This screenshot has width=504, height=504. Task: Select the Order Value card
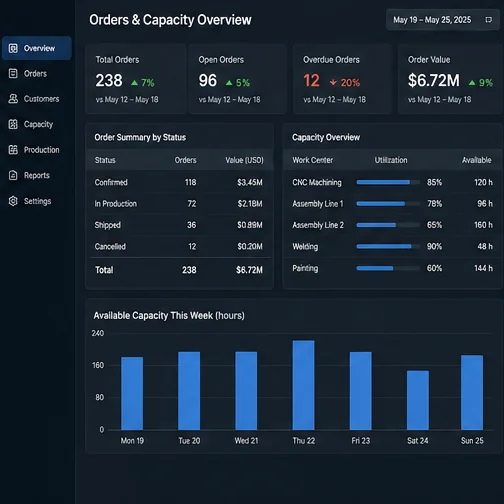click(x=450, y=79)
